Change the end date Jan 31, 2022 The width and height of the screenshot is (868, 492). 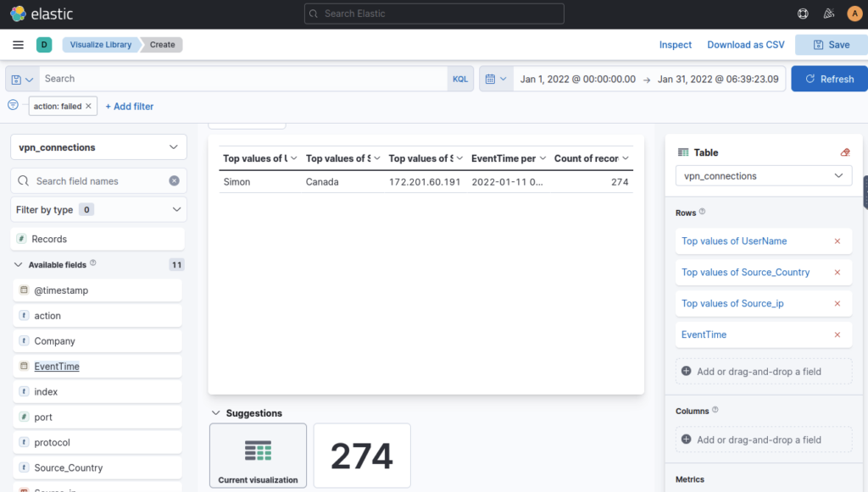[x=718, y=79]
